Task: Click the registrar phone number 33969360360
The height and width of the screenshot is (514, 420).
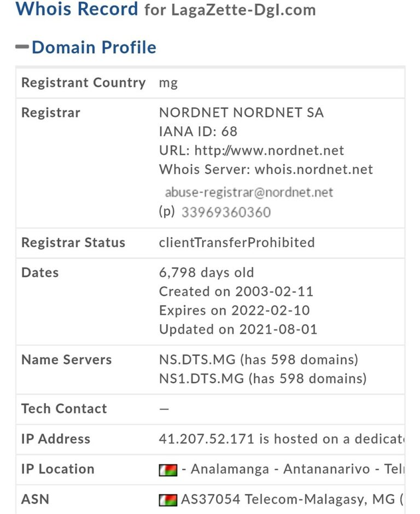Action: click(226, 212)
